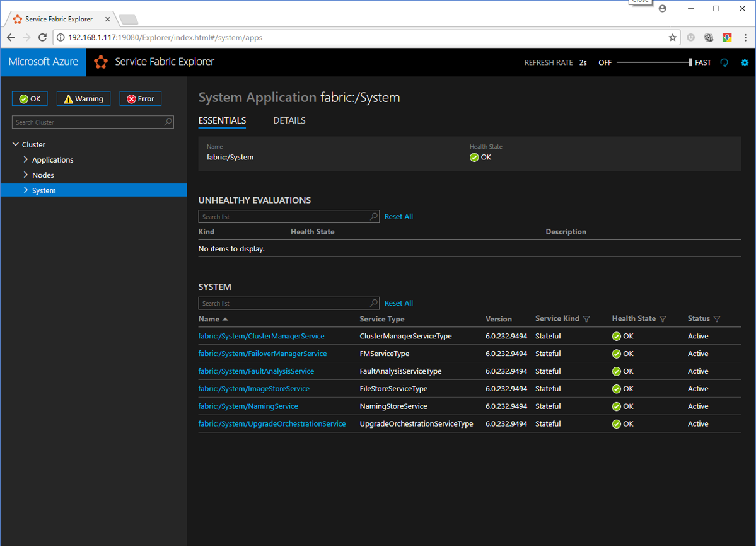Open Chrome three-dot menu
The image size is (756, 547).
[745, 38]
